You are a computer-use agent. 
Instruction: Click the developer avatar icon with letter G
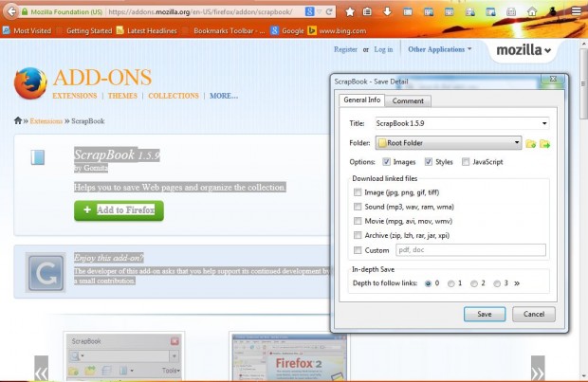(46, 273)
